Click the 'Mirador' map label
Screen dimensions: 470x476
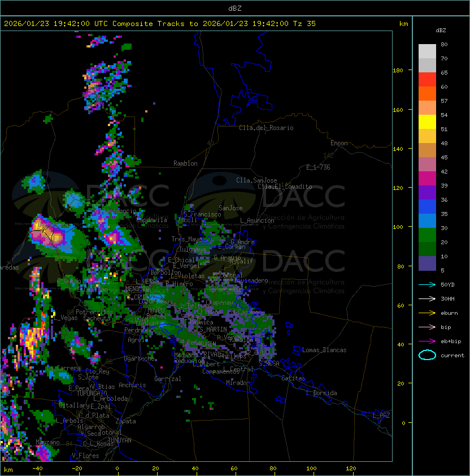point(238,383)
